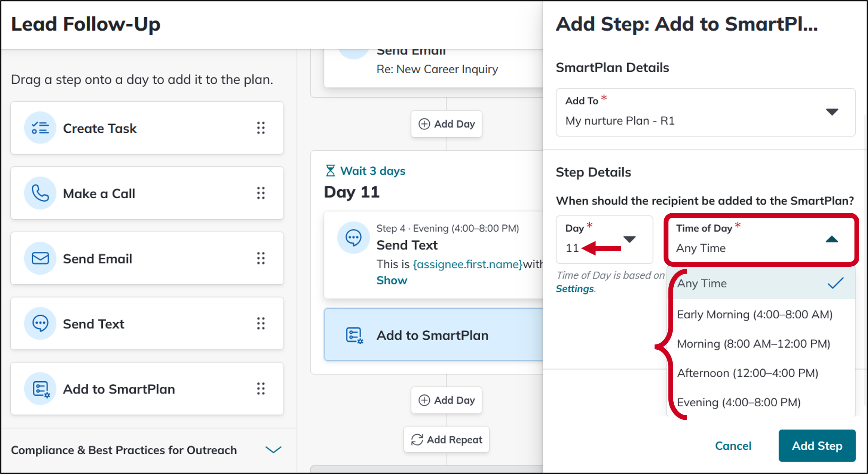Click the Create Task checklist icon
Viewport: 868px width, 474px height.
[40, 128]
